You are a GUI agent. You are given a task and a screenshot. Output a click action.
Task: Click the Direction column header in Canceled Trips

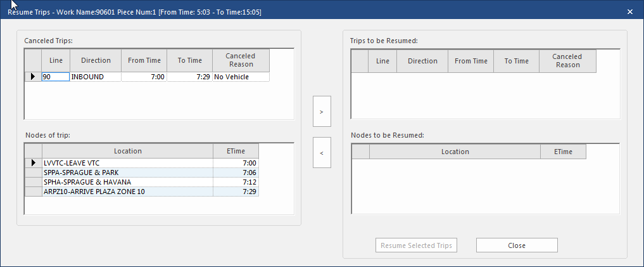point(95,61)
